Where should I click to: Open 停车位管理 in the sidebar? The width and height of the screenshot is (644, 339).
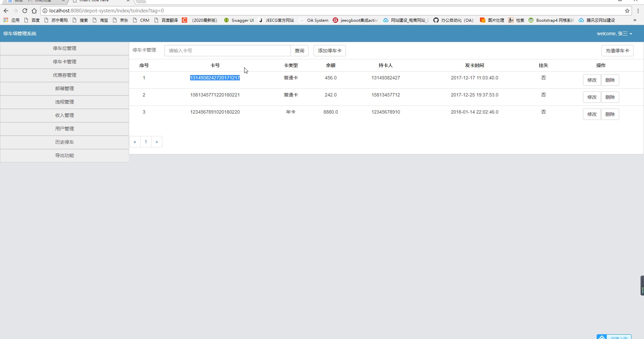(64, 48)
